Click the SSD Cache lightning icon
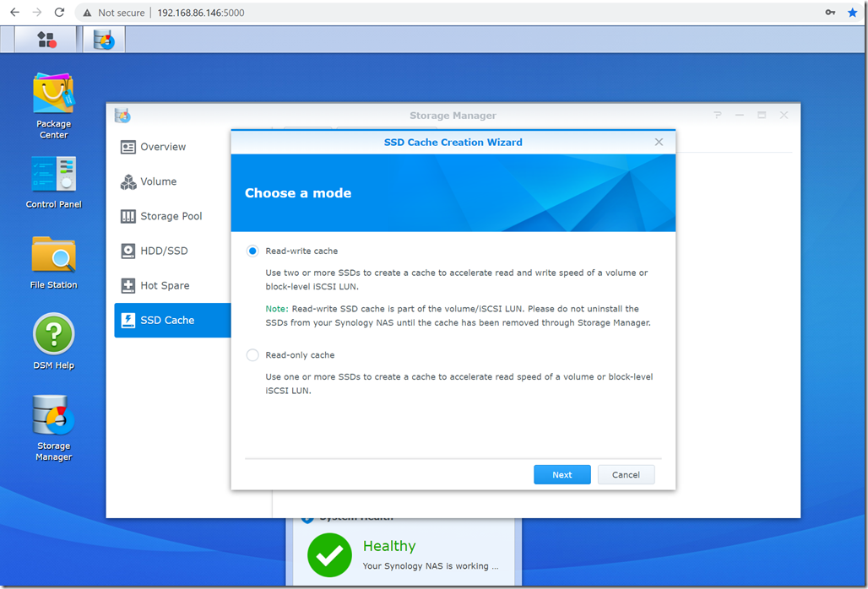 coord(127,320)
